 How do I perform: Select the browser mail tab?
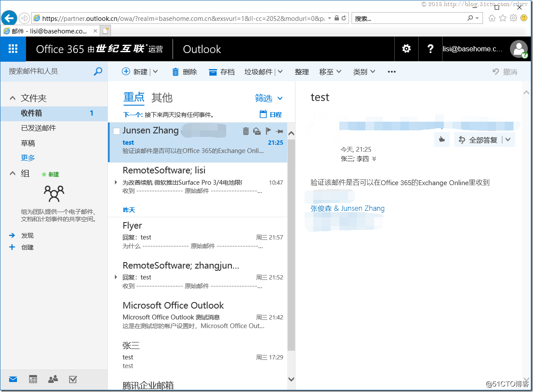(50, 31)
